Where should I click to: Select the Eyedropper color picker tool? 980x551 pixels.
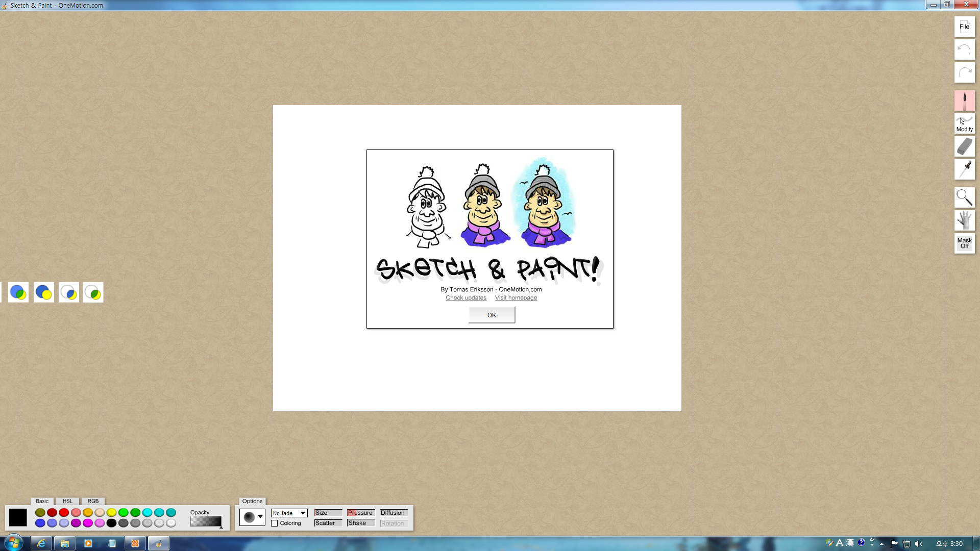tap(964, 169)
